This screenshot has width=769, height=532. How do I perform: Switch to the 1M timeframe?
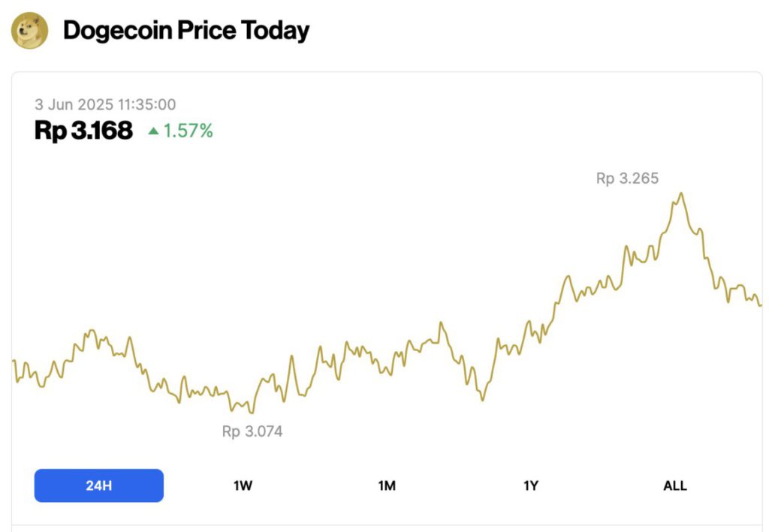pos(386,485)
